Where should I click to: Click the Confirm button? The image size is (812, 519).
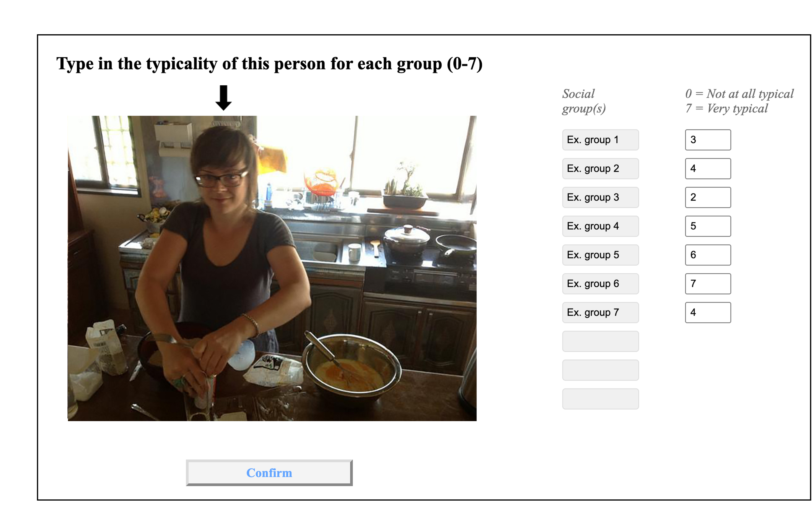click(269, 472)
